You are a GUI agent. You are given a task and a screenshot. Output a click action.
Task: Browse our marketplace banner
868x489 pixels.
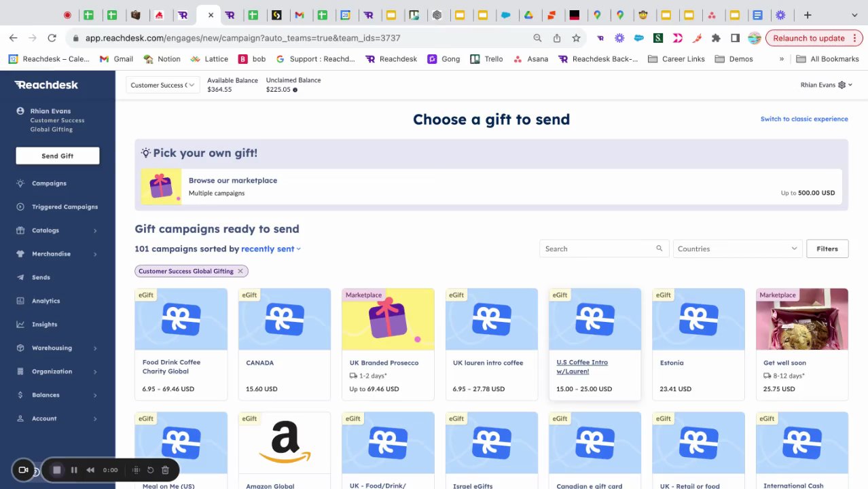[x=491, y=187]
